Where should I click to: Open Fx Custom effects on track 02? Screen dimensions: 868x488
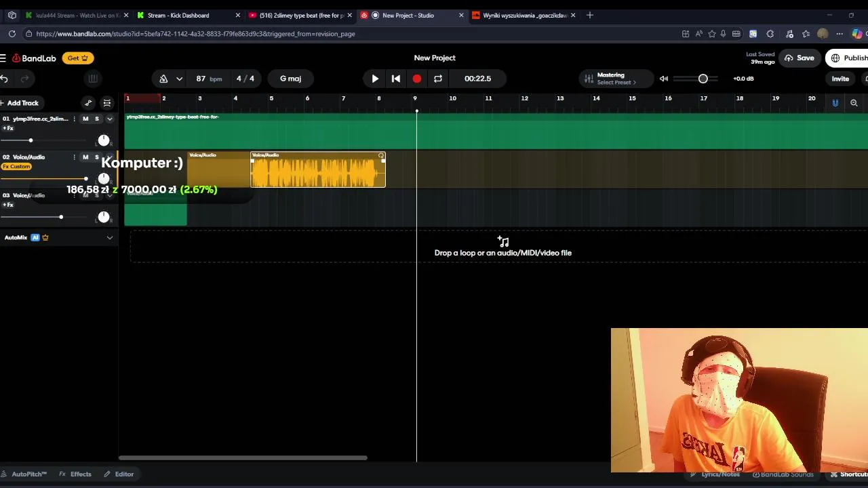[16, 167]
